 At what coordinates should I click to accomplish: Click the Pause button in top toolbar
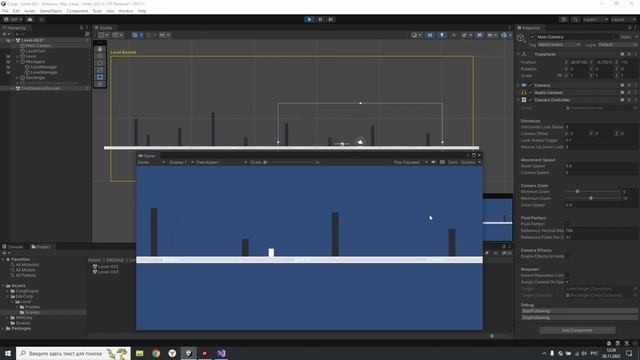click(320, 19)
